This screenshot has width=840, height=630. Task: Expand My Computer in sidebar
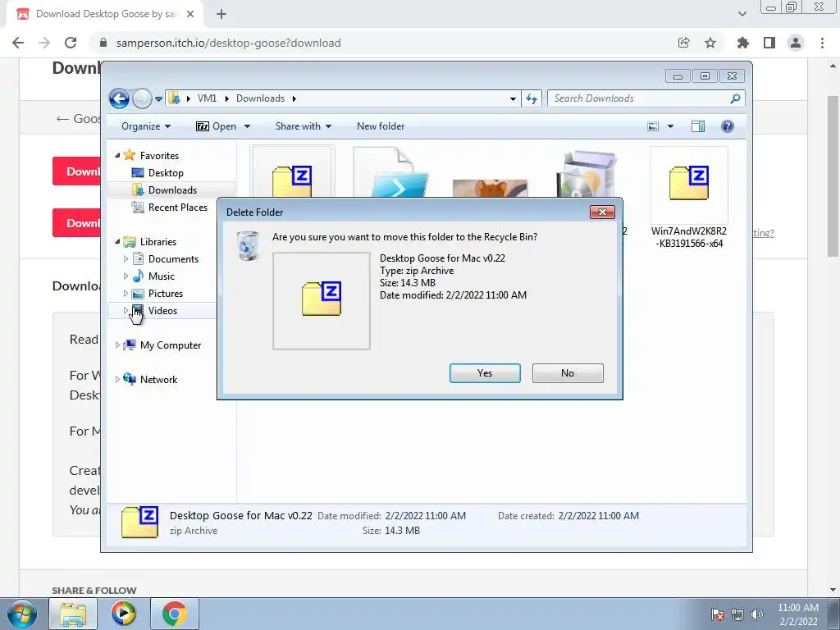point(117,345)
